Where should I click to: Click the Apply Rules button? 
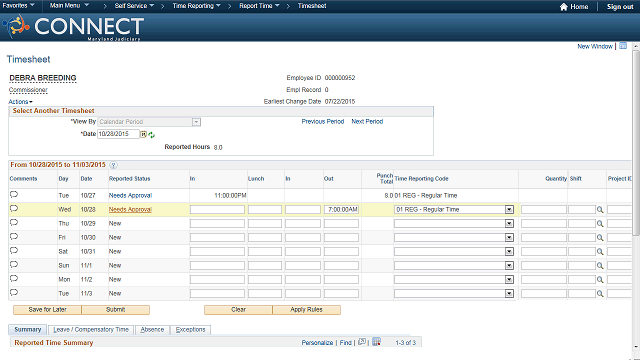pos(307,310)
